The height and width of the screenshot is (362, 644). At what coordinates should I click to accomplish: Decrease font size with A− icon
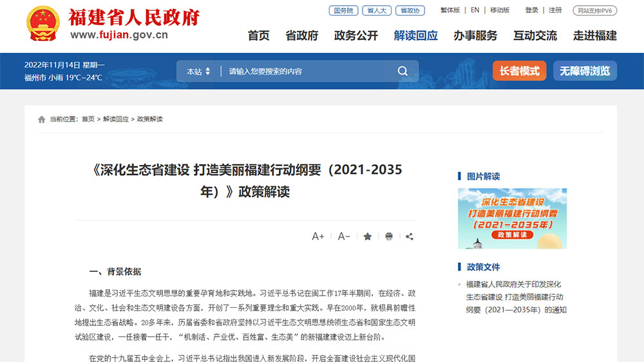(344, 236)
